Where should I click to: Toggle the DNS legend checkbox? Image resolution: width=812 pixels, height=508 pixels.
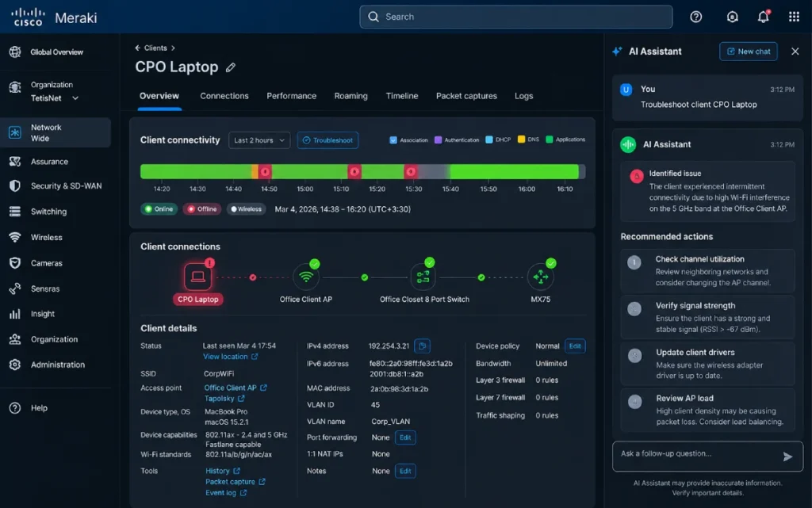tap(522, 139)
